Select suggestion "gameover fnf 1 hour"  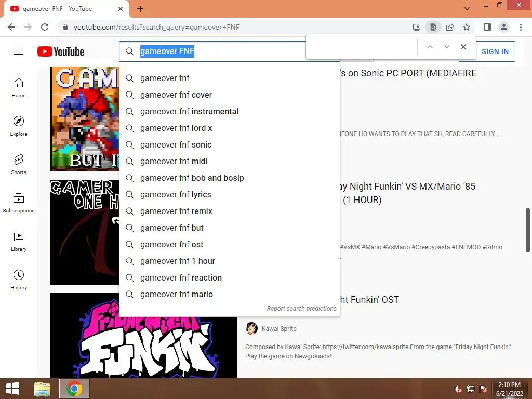pyautogui.click(x=229, y=261)
